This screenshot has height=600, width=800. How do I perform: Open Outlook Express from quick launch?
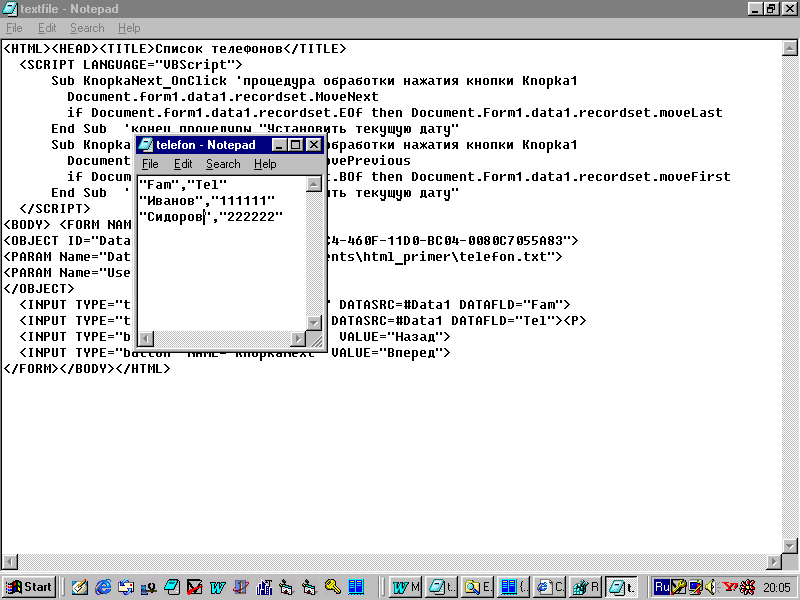(126, 587)
